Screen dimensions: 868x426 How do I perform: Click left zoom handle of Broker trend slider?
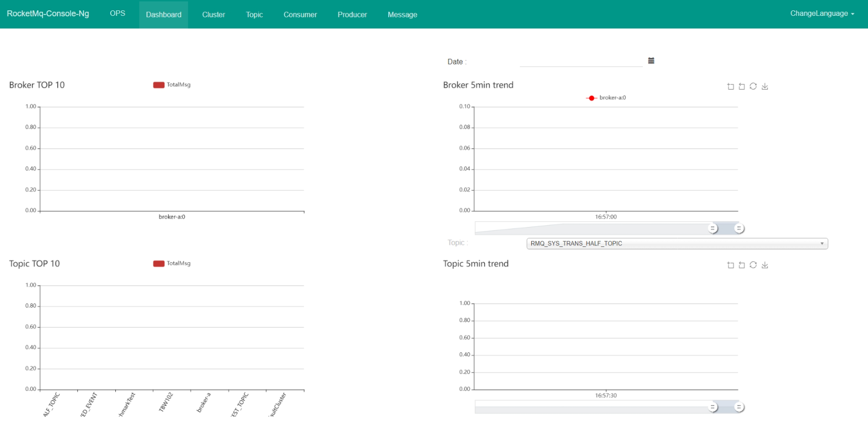(x=713, y=228)
